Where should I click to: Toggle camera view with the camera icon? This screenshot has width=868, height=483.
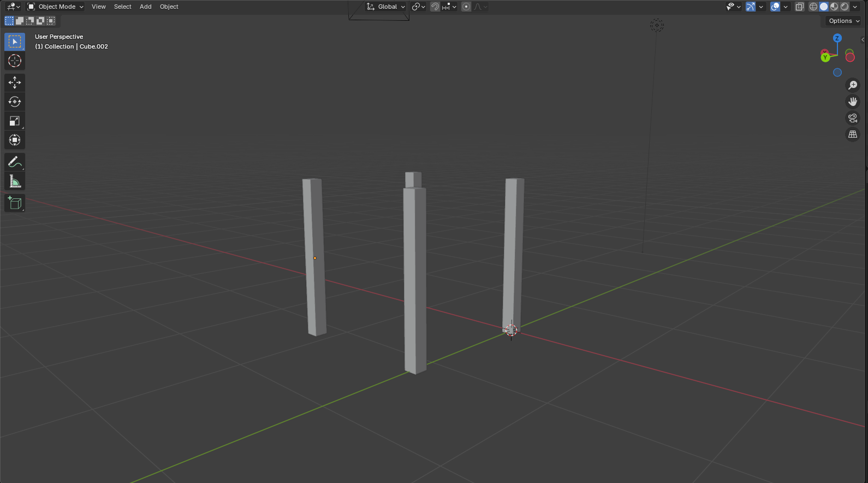tap(853, 118)
